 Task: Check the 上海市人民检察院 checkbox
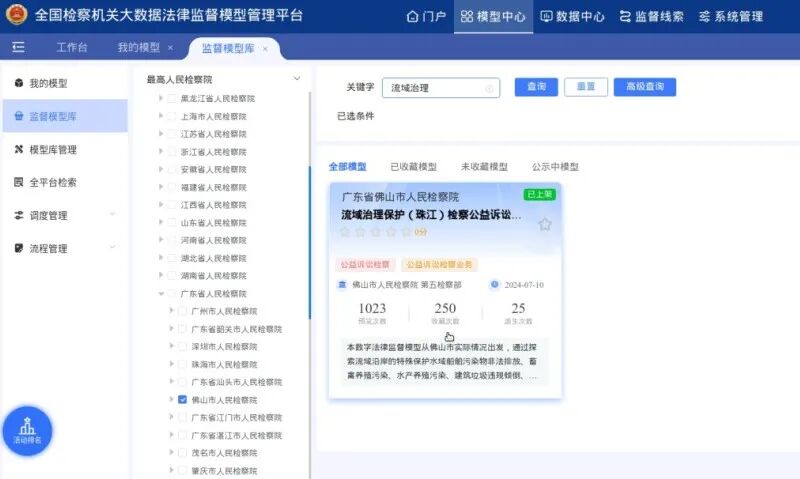click(x=172, y=116)
